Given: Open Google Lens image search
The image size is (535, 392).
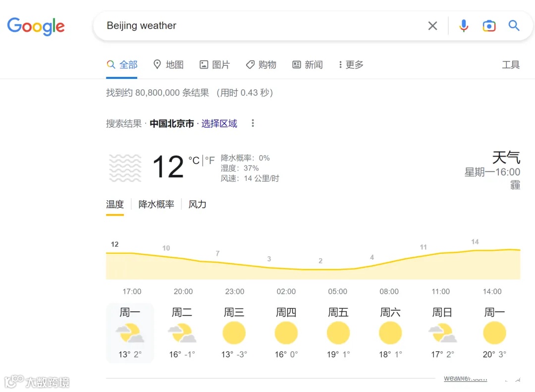Looking at the screenshot, I should pyautogui.click(x=489, y=26).
